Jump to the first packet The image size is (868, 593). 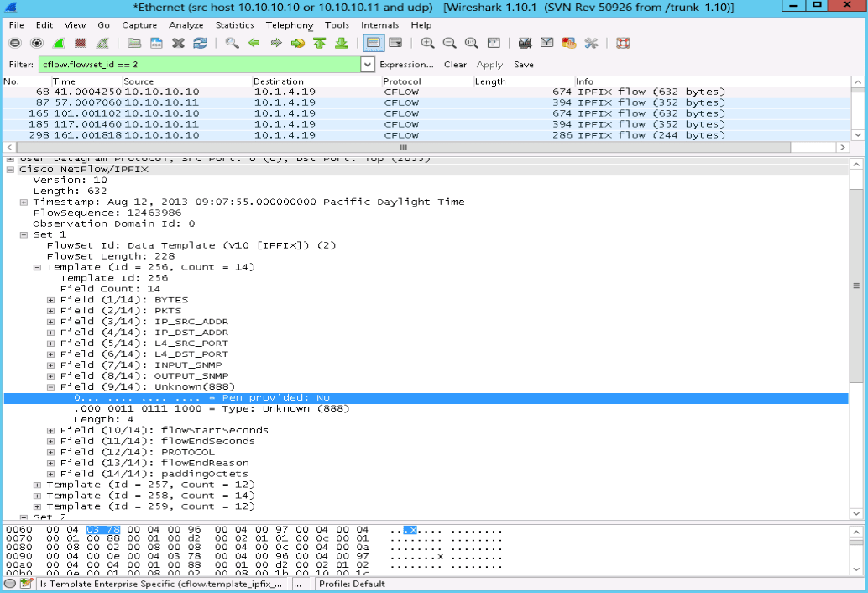pyautogui.click(x=319, y=43)
